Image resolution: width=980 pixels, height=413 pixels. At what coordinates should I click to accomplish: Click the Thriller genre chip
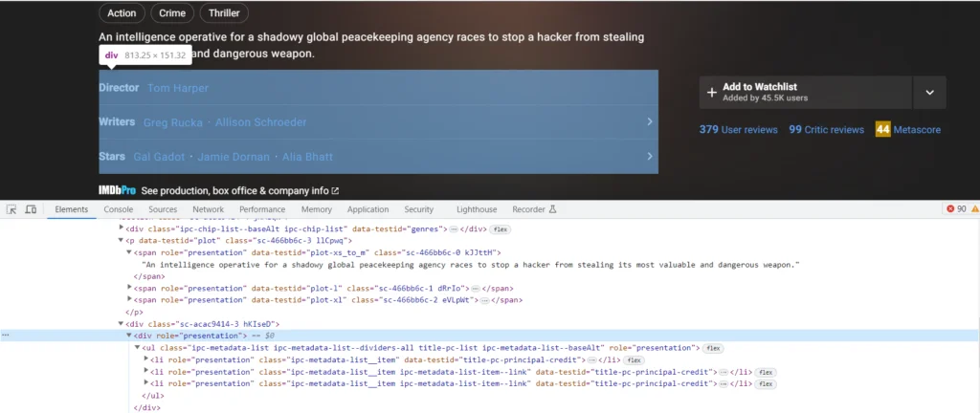coord(224,13)
